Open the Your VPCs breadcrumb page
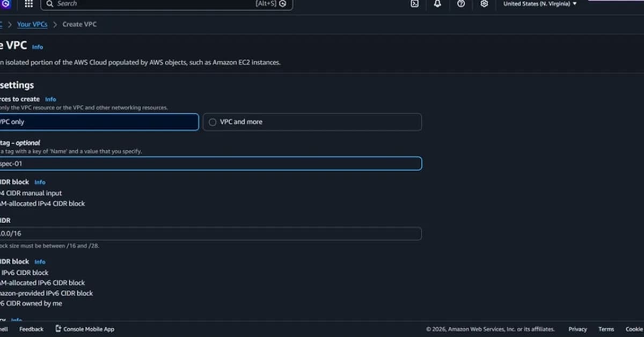Viewport: 644px width, 337px height. (32, 24)
